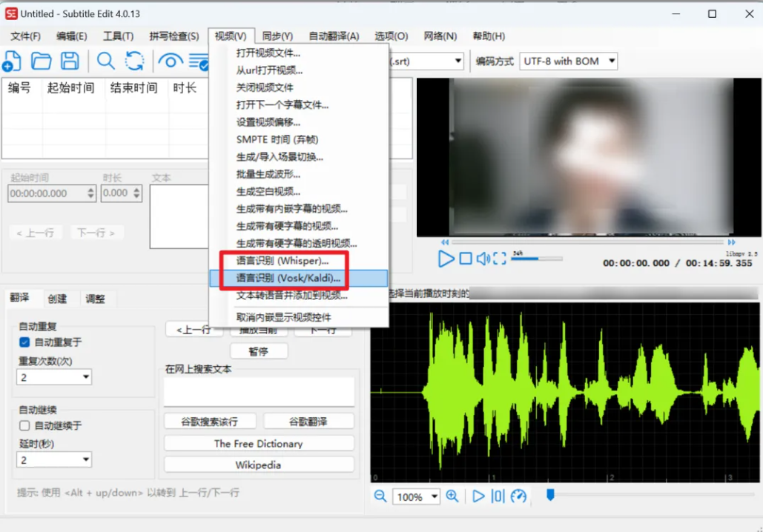Click the 在网上搜索文本 text field
This screenshot has width=763, height=532.
tap(259, 391)
